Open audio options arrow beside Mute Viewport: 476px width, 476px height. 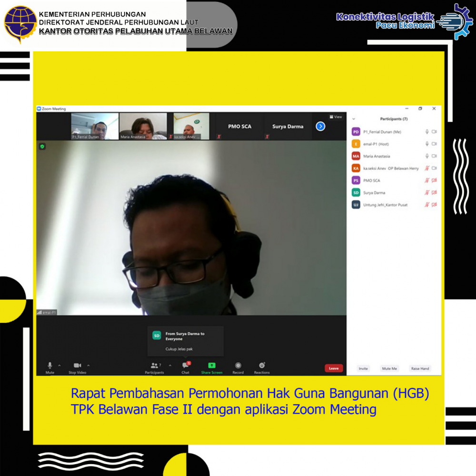(59, 365)
